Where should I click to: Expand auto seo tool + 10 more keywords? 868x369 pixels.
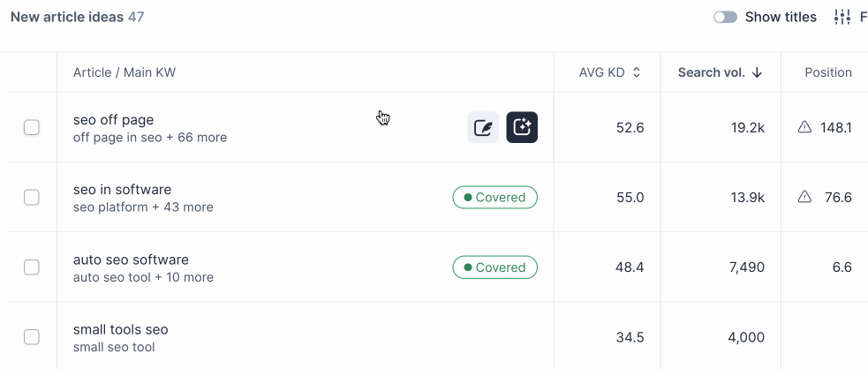143,277
